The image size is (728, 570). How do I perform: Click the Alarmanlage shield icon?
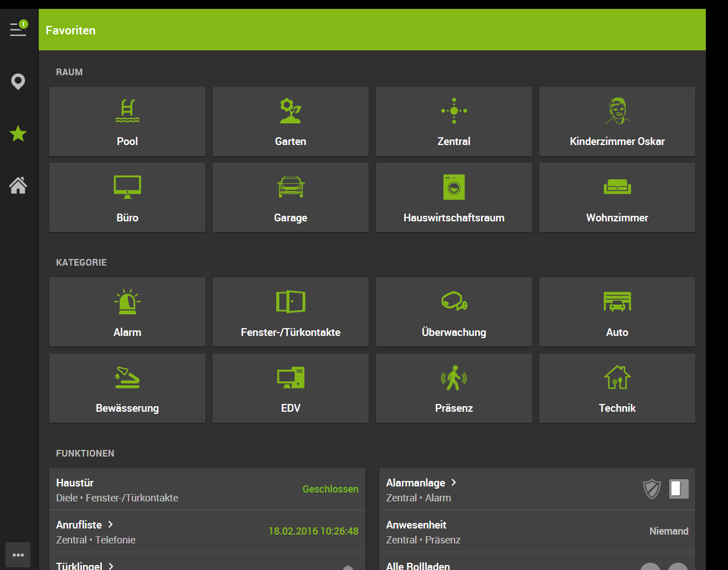652,489
